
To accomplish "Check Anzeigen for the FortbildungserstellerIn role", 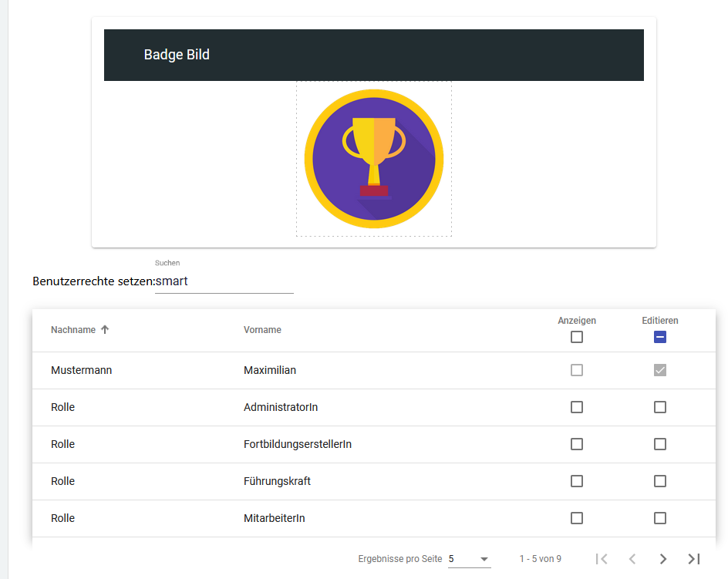I will click(x=577, y=444).
